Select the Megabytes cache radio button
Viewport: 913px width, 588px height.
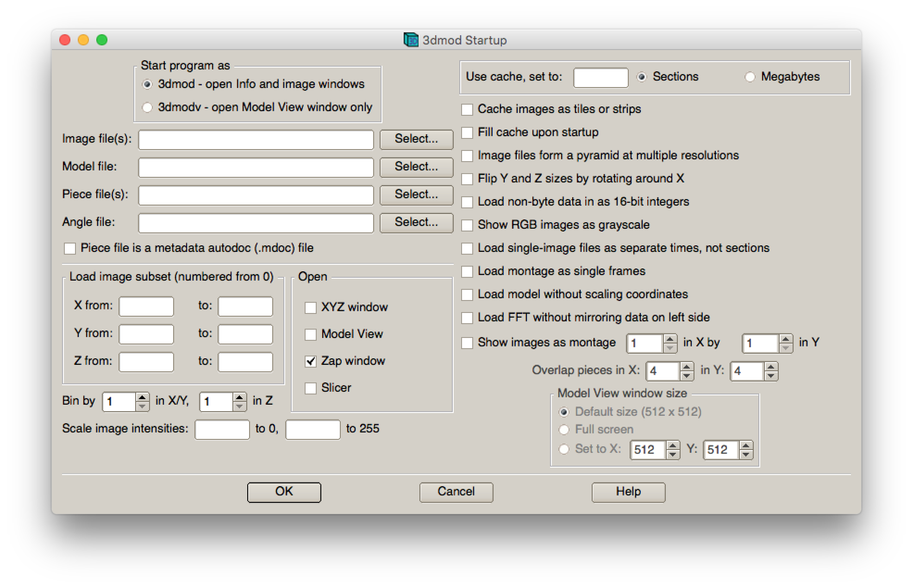750,77
